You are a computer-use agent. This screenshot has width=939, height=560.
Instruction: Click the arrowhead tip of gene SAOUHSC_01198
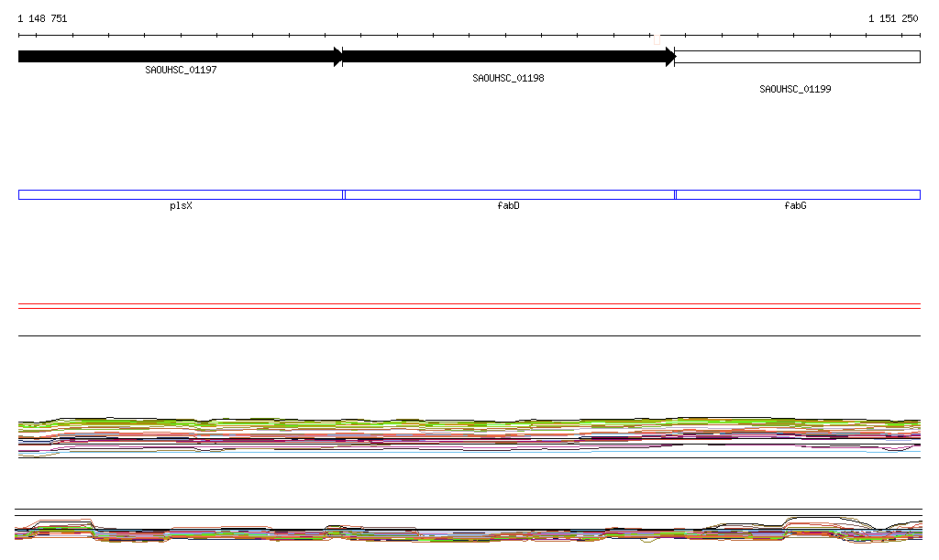[671, 57]
